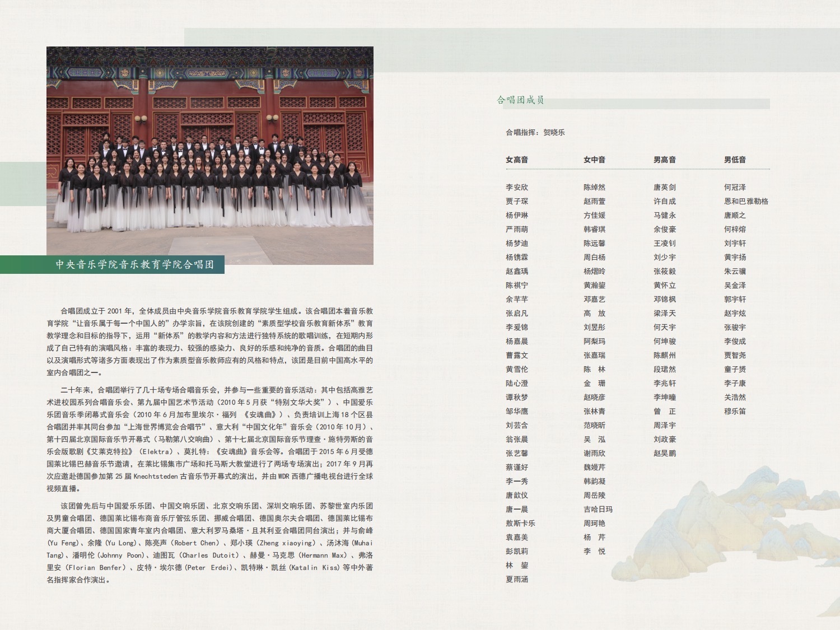Select the 男高音 column header
This screenshot has height=630, width=840.
(x=664, y=160)
